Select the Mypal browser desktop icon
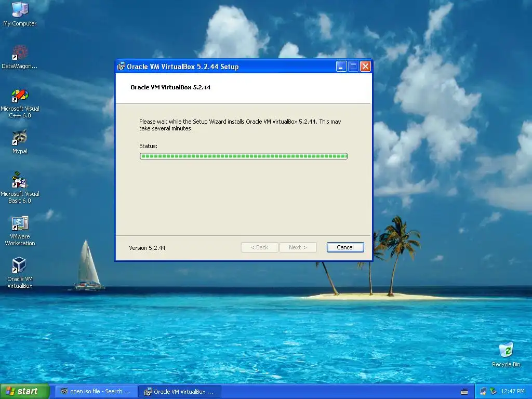532x399 pixels. click(20, 142)
